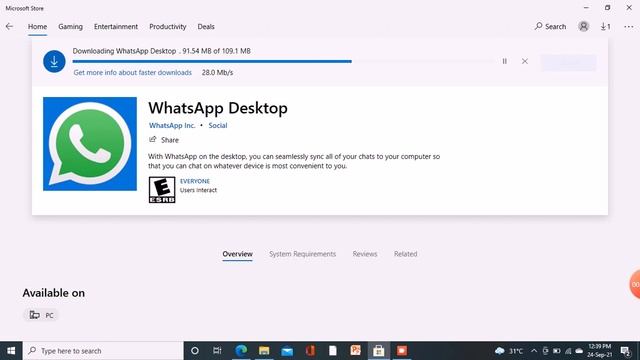Image resolution: width=640 pixels, height=360 pixels.
Task: Click the taskbar search box
Action: (103, 351)
